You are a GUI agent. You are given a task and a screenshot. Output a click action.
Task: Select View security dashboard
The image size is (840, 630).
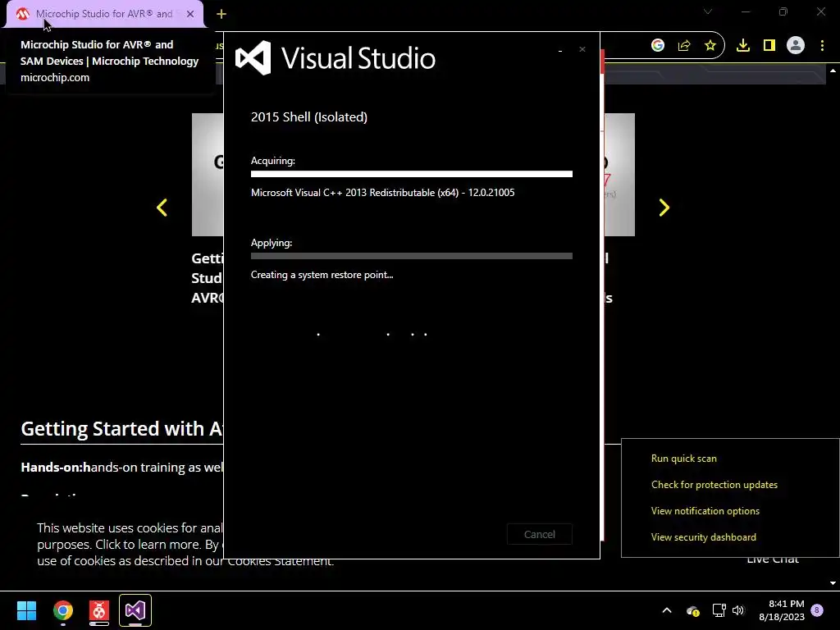point(703,537)
